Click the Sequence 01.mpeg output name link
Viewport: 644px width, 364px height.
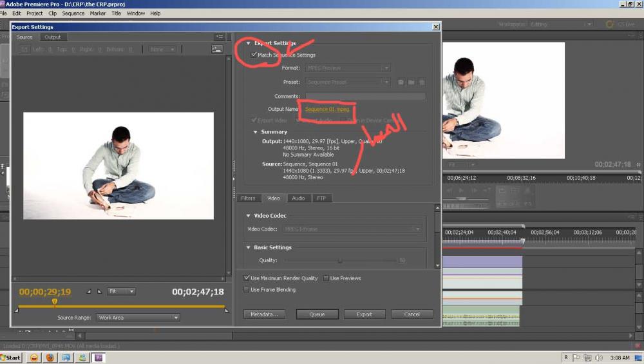pyautogui.click(x=327, y=110)
